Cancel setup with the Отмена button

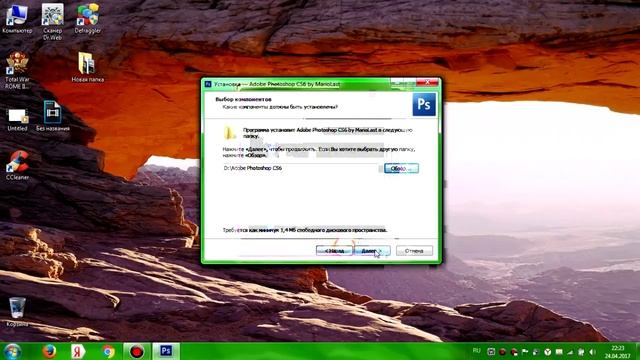coord(414,251)
